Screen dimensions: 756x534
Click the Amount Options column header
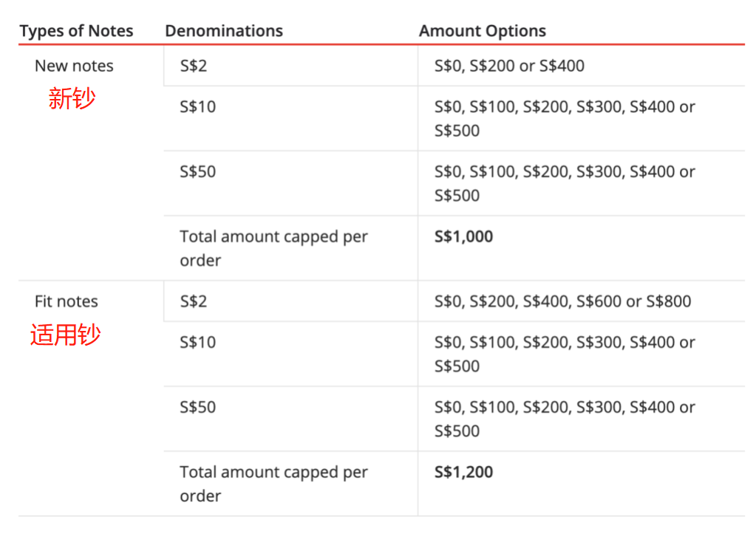tap(482, 31)
